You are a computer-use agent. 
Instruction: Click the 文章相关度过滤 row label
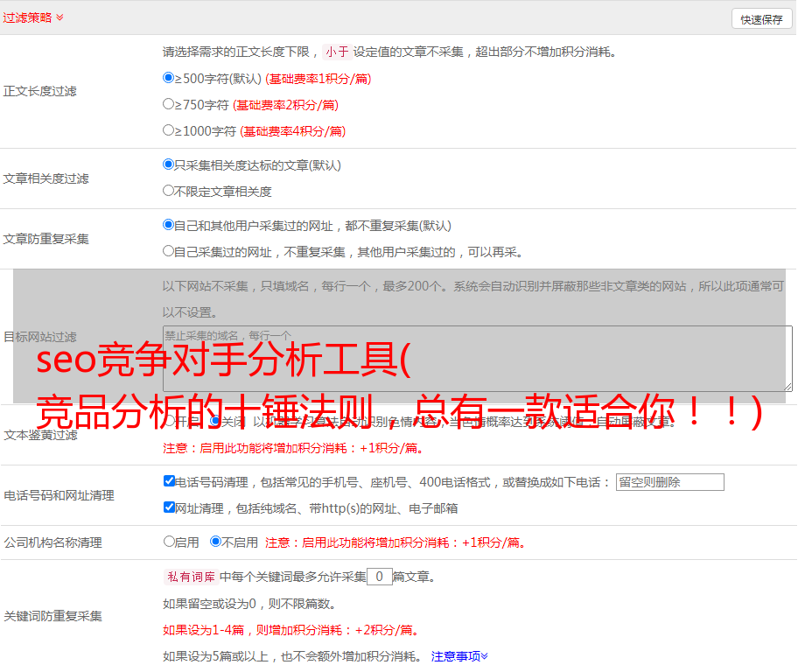[45, 178]
